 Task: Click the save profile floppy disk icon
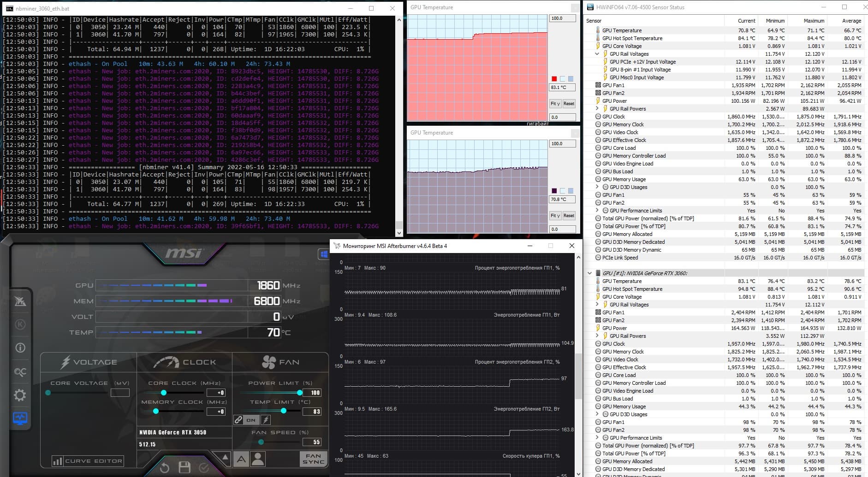[x=184, y=467]
